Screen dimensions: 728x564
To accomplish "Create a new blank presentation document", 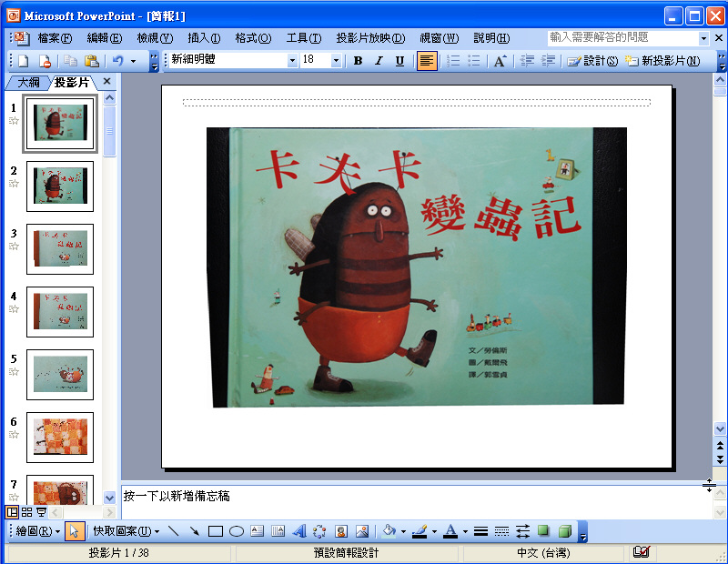I will pos(23,61).
